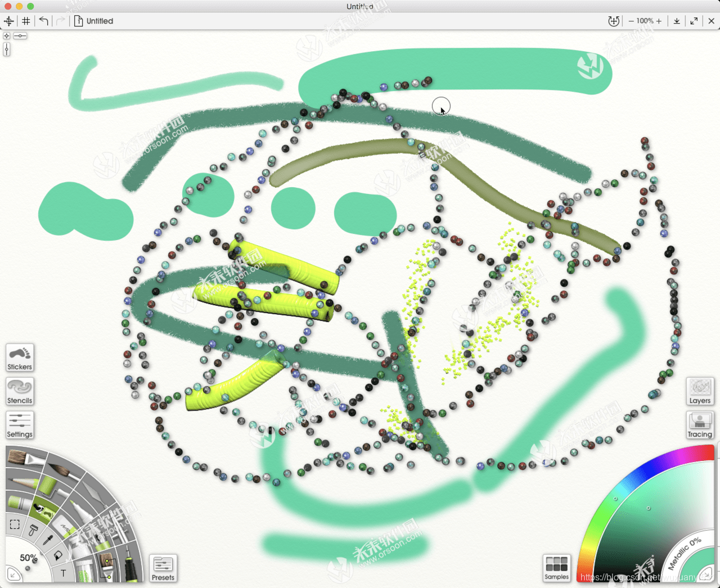Toggle the grid overlay icon
This screenshot has height=588, width=720.
pos(26,21)
